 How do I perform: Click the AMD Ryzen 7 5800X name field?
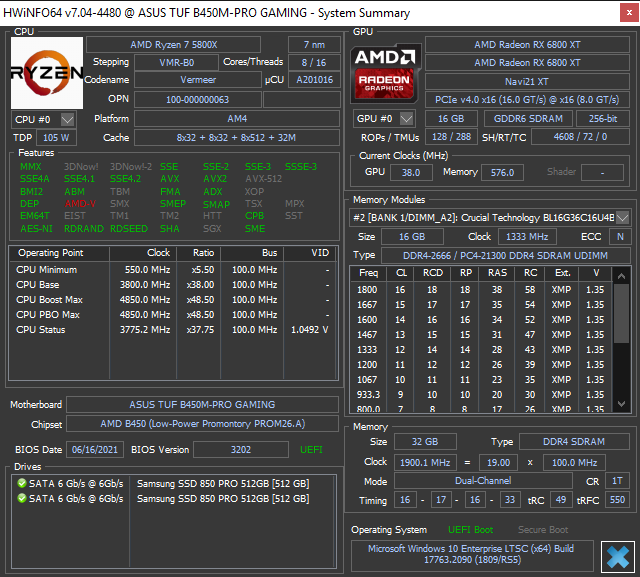tap(173, 44)
